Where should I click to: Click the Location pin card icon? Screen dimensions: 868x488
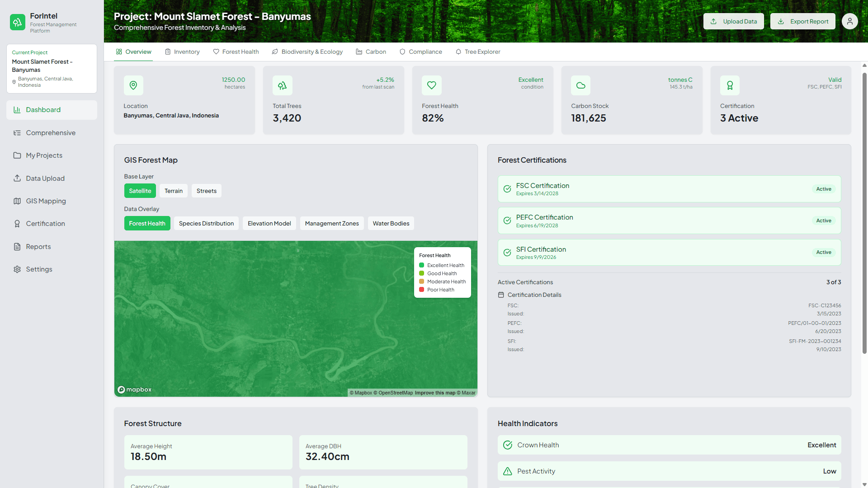click(x=133, y=85)
